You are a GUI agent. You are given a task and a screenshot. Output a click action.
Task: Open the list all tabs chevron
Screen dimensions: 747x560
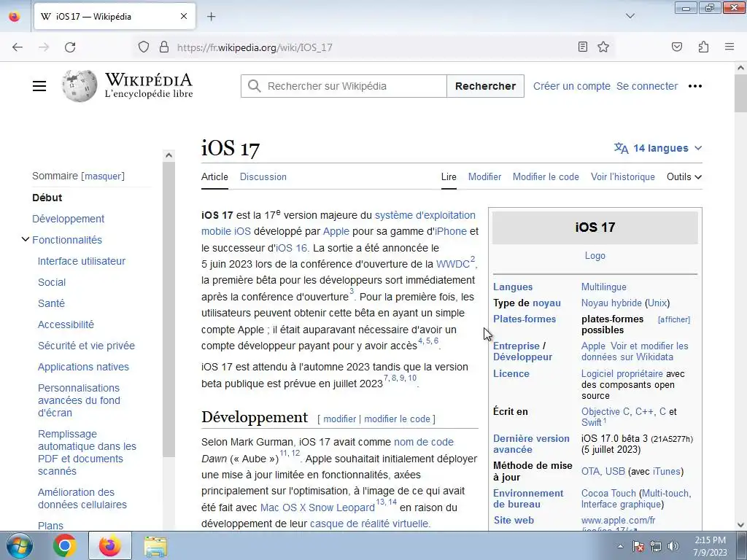coord(630,16)
